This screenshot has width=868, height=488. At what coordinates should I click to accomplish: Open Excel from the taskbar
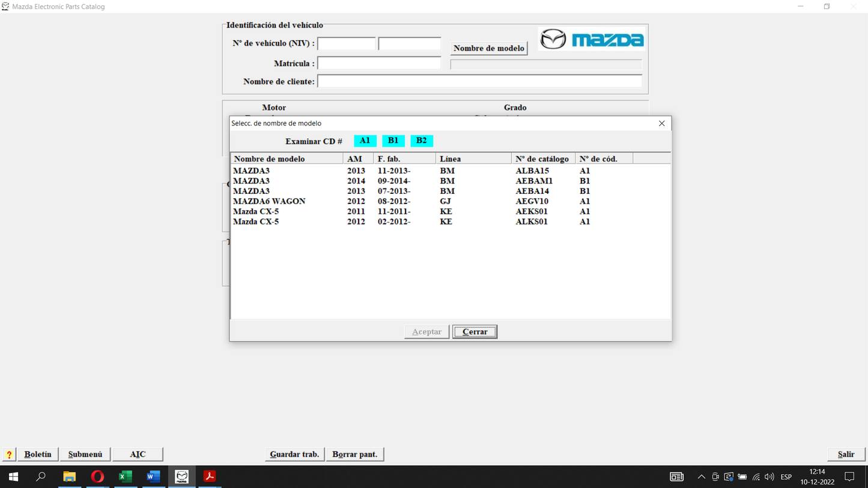click(x=126, y=477)
